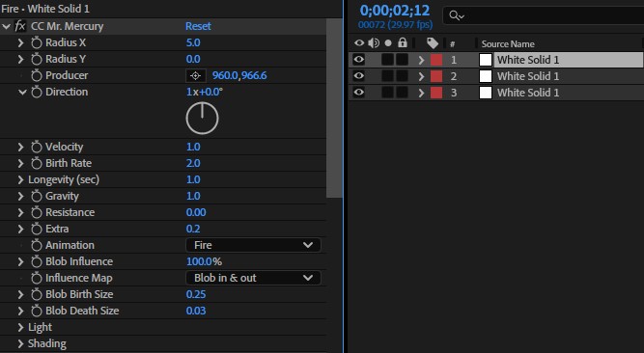Expand layer 1 properties in timeline
The image size is (644, 353).
click(421, 60)
